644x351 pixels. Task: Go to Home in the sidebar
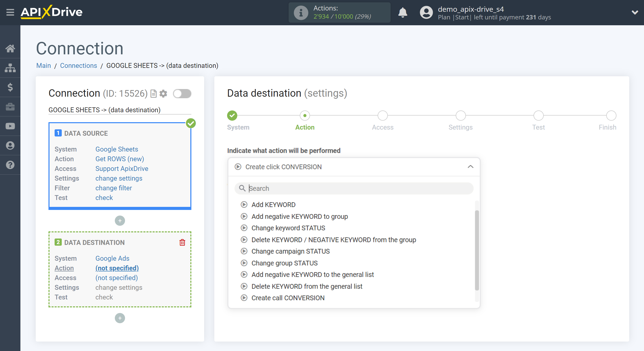(x=10, y=48)
